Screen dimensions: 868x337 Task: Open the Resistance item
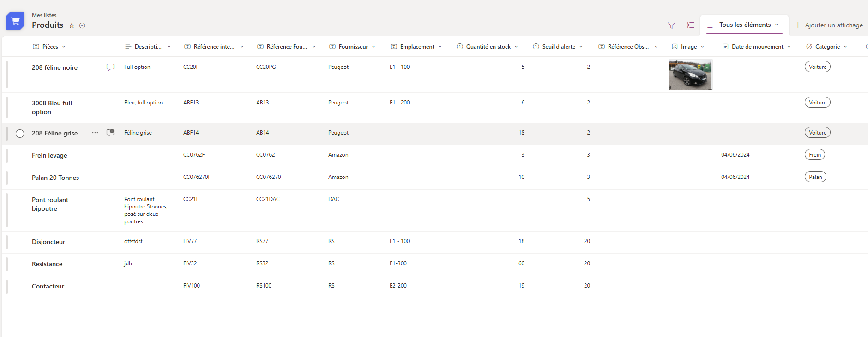(x=47, y=264)
